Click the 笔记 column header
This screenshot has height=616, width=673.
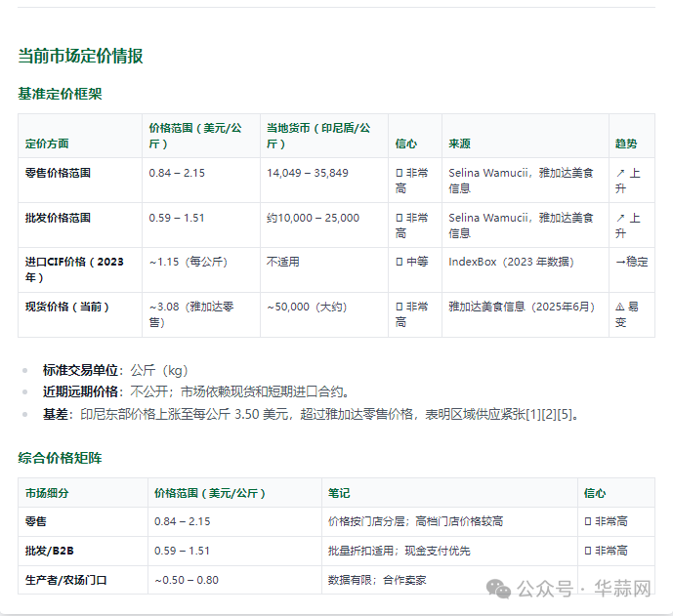[339, 493]
